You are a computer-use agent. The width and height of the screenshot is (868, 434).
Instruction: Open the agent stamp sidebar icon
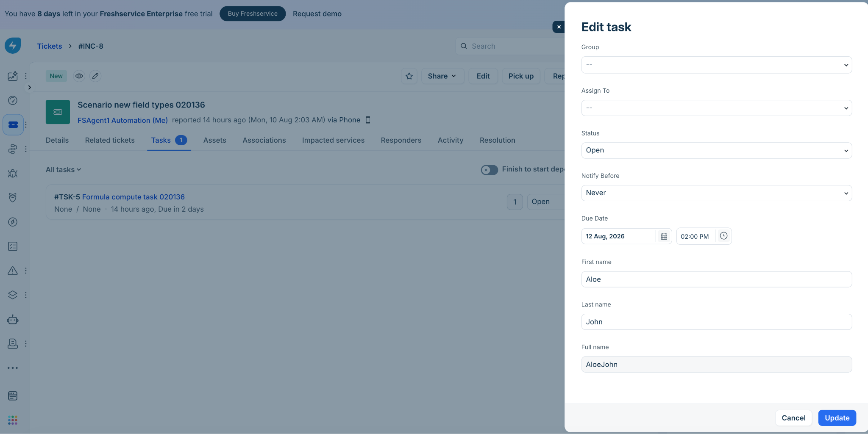point(13,344)
